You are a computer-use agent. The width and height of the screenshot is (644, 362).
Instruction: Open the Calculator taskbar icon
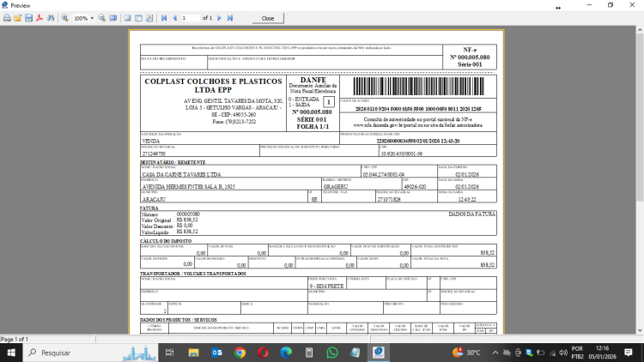[x=309, y=353]
